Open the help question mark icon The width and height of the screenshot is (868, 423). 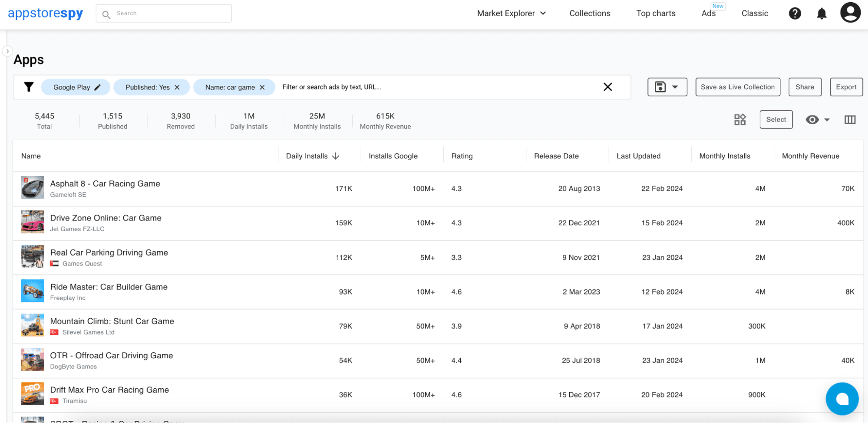coord(795,13)
